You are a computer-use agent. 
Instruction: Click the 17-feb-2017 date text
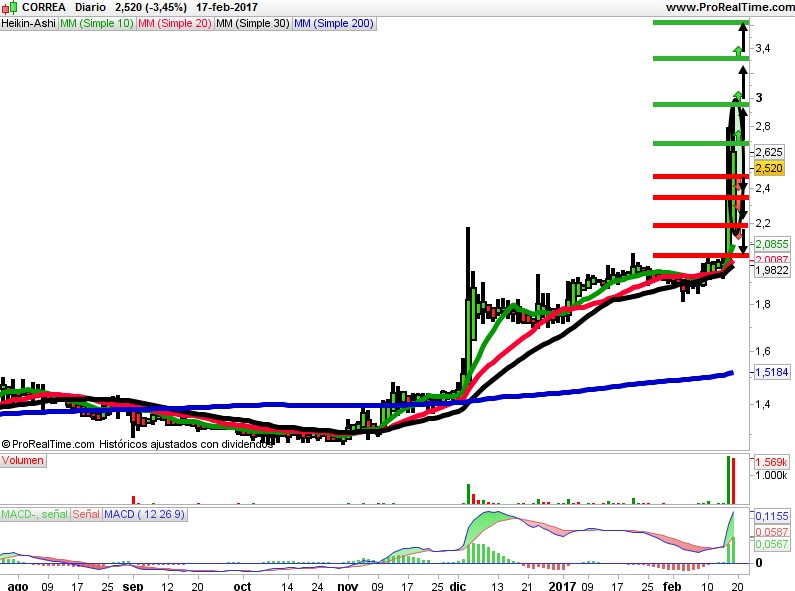227,7
